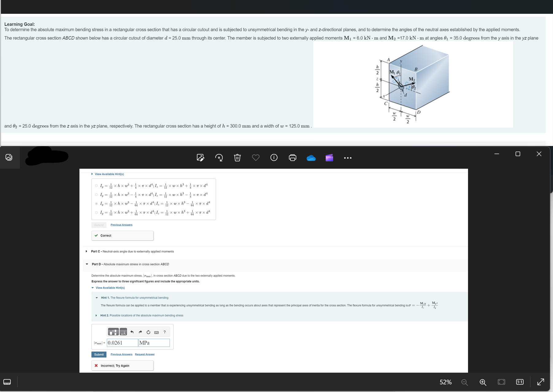Zoom out using the magnifier minus control
The height and width of the screenshot is (392, 553).
pos(464,382)
